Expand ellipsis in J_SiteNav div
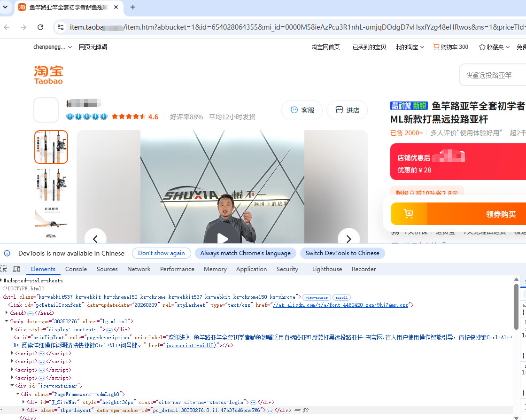 tap(253, 402)
